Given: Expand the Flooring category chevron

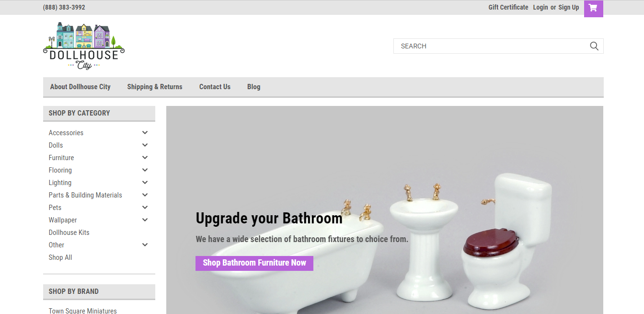Looking at the screenshot, I should pyautogui.click(x=145, y=170).
